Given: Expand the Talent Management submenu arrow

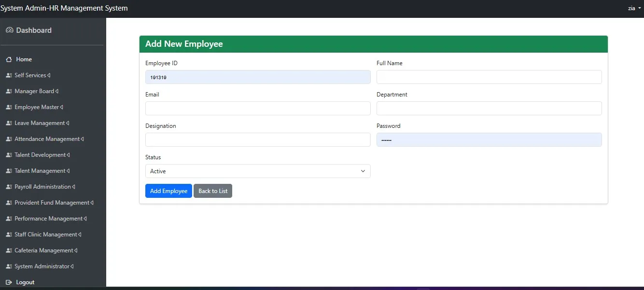Looking at the screenshot, I should pos(68,171).
